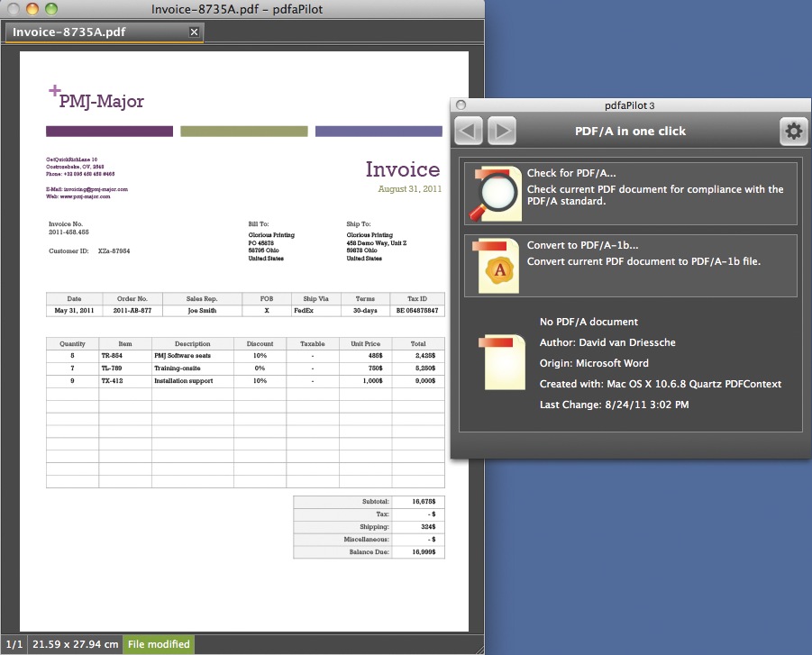The image size is (812, 655).
Task: Click the Description column header
Action: pos(192,344)
